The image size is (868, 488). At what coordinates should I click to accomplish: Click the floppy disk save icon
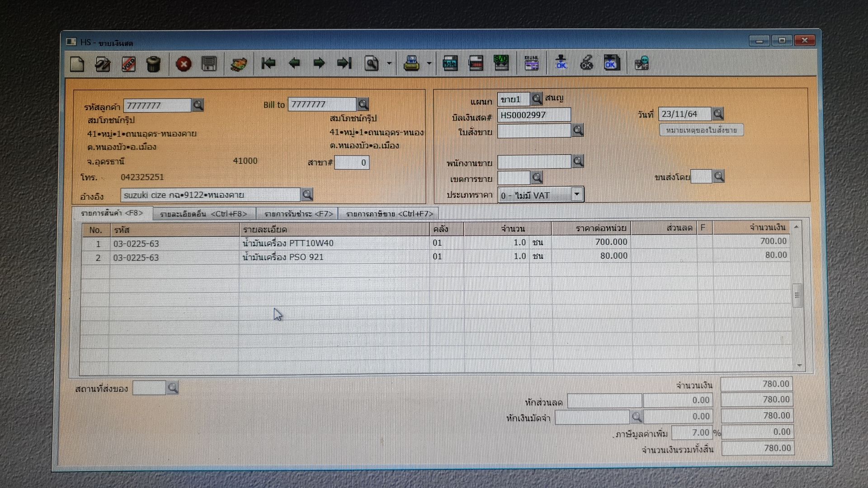click(208, 64)
